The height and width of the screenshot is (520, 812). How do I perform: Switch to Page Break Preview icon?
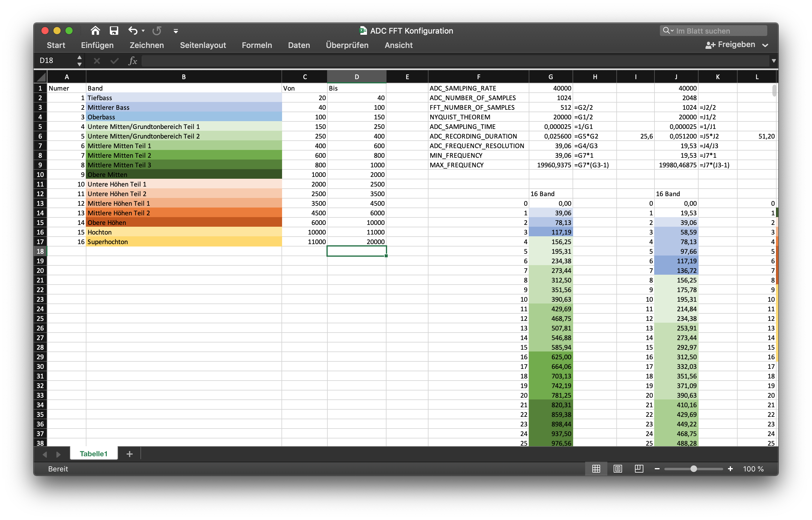pos(639,469)
